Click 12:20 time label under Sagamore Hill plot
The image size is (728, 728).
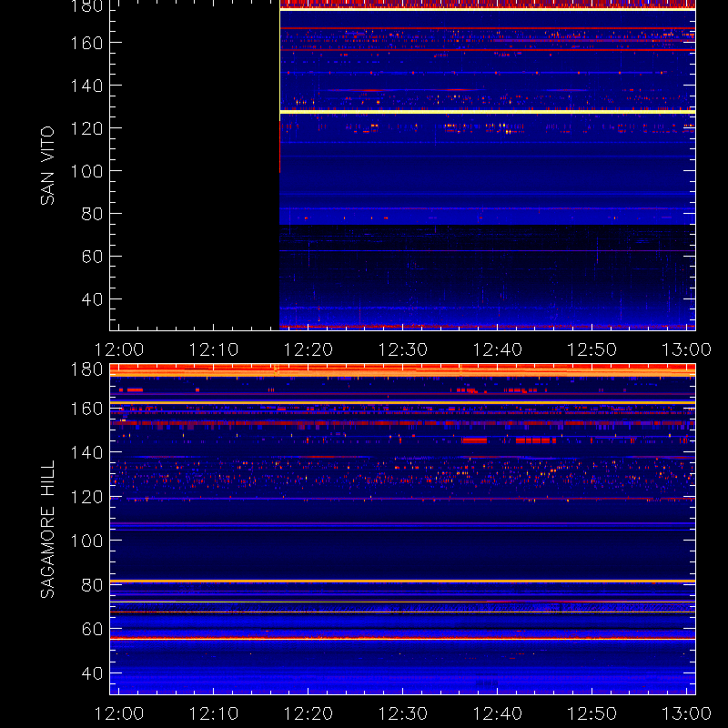(x=308, y=713)
